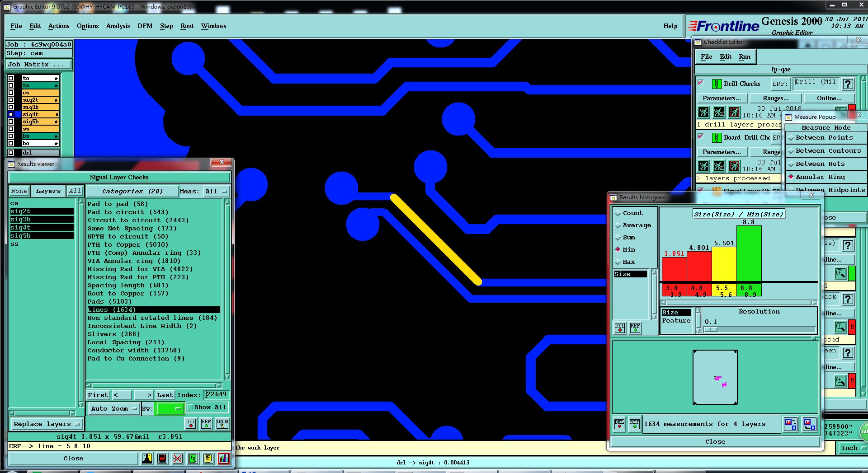Open the green Sv severity dropdown
The height and width of the screenshot is (473, 868).
tap(170, 409)
